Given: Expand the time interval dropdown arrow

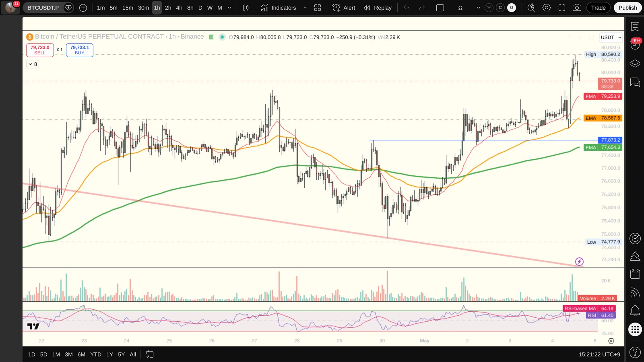Looking at the screenshot, I should 229,8.
